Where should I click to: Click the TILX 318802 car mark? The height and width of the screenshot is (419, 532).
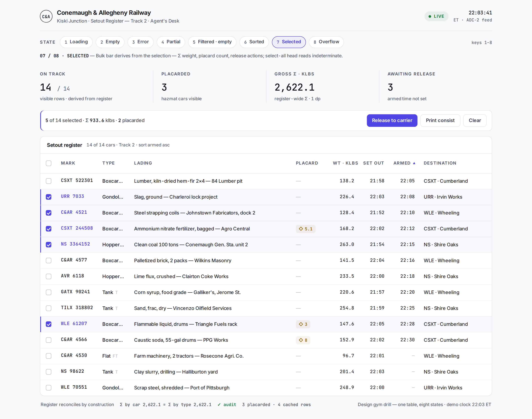click(77, 308)
